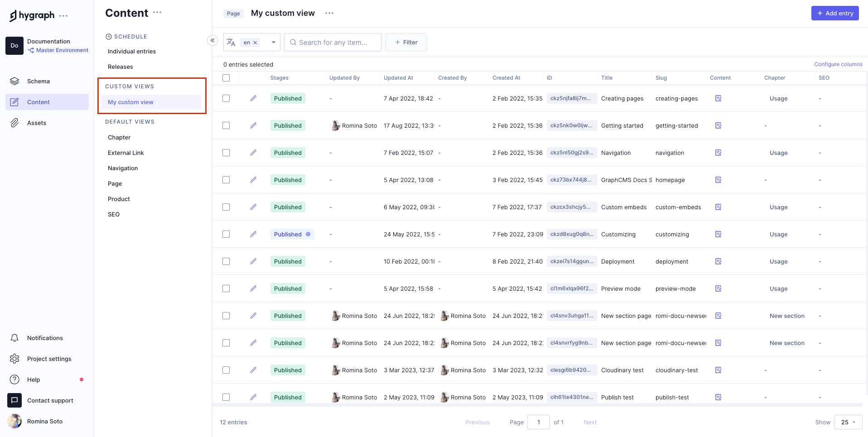
Task: Click the pencil edit icon for Creating pages
Action: [253, 98]
